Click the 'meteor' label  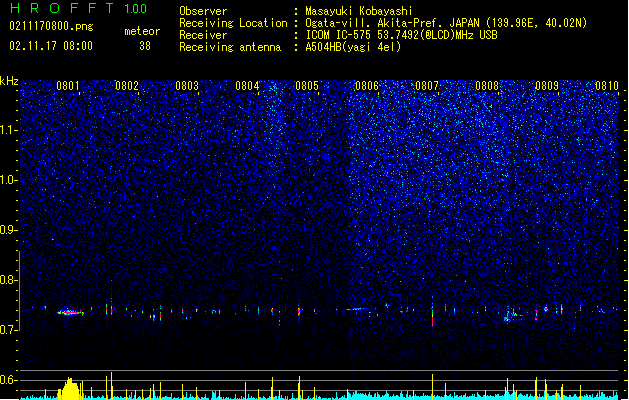tap(142, 31)
